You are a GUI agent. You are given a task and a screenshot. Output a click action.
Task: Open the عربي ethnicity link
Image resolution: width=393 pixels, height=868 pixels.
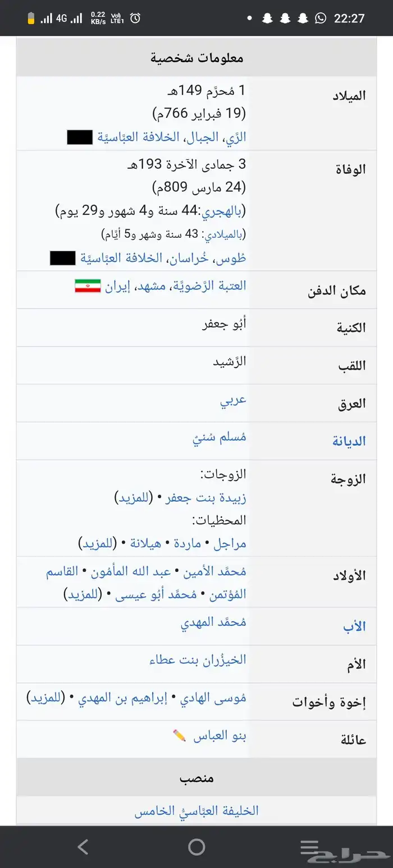234,400
